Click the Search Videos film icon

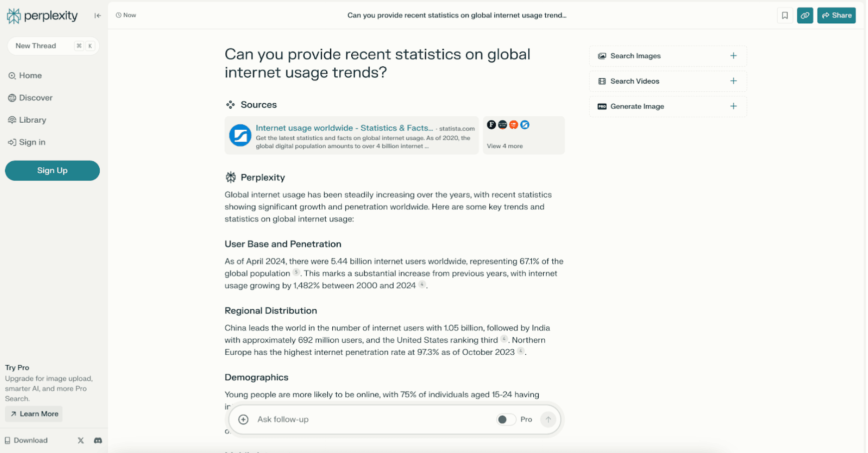pos(602,81)
